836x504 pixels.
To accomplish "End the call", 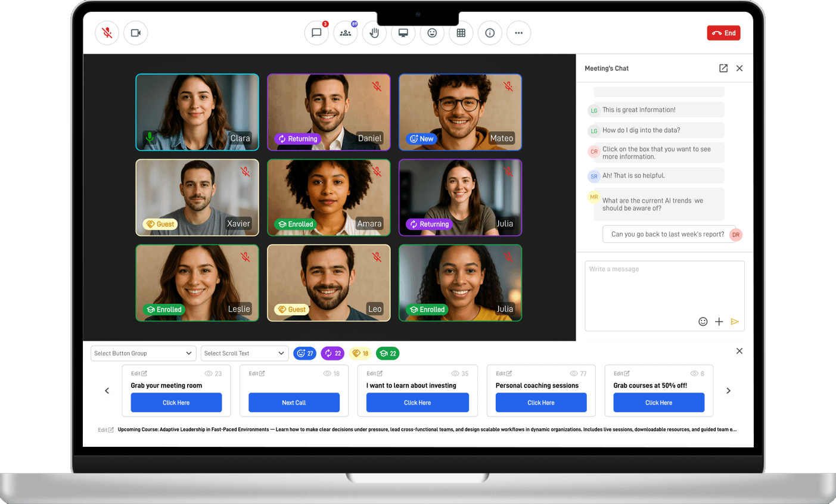I will click(723, 33).
